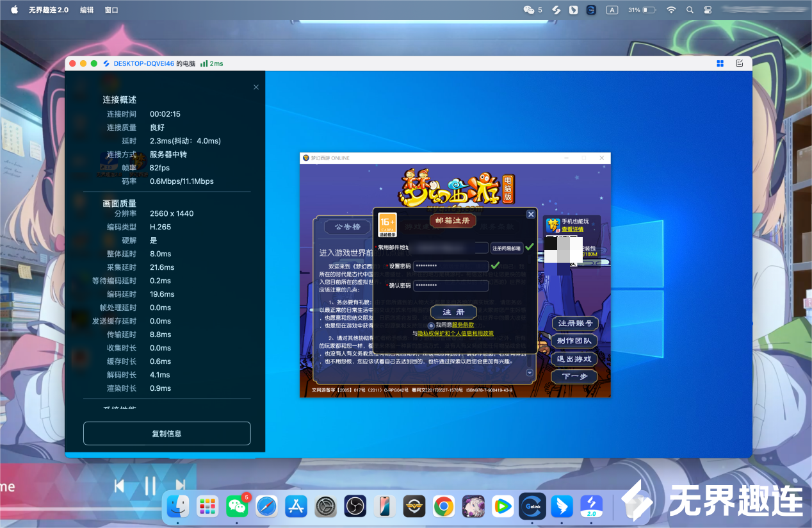Open the blue grid toolbar icon
812x528 pixels.
click(720, 63)
